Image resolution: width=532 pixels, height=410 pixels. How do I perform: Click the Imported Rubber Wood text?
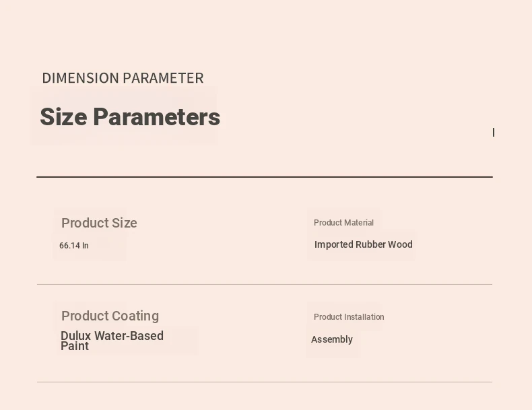364,244
